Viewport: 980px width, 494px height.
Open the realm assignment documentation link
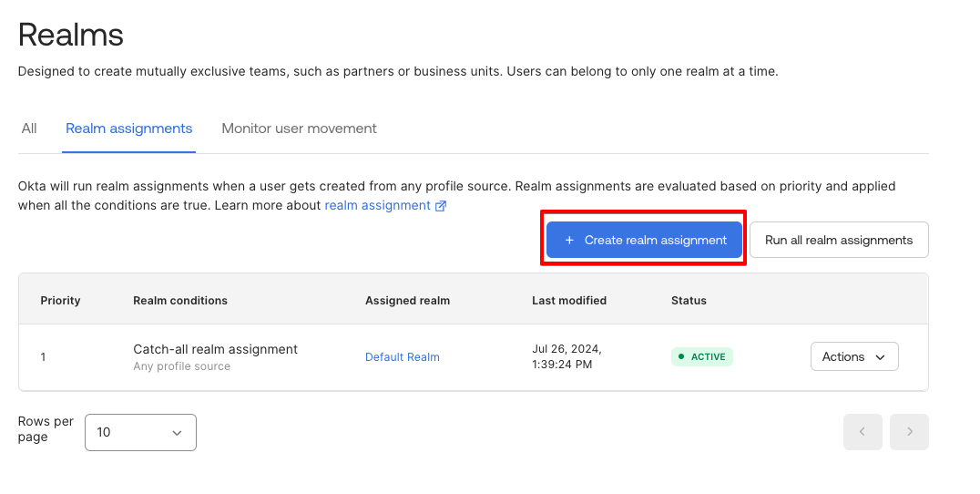coord(377,205)
